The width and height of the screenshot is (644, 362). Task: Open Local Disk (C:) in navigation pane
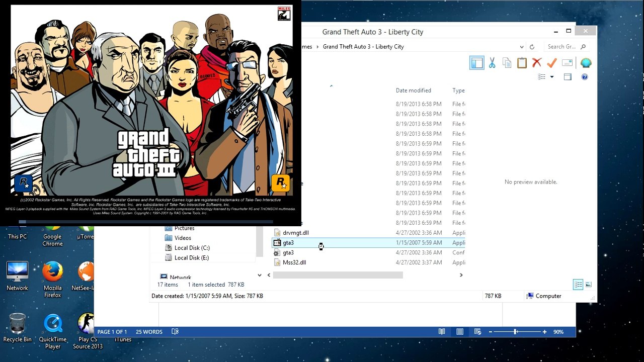pos(192,248)
